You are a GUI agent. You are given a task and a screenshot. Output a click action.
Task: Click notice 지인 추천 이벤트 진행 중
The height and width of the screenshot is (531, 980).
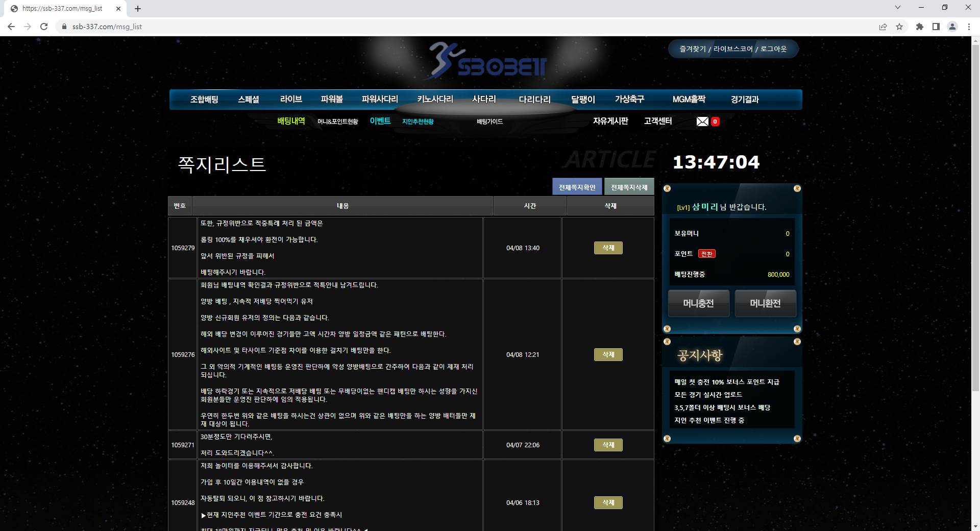709,420
